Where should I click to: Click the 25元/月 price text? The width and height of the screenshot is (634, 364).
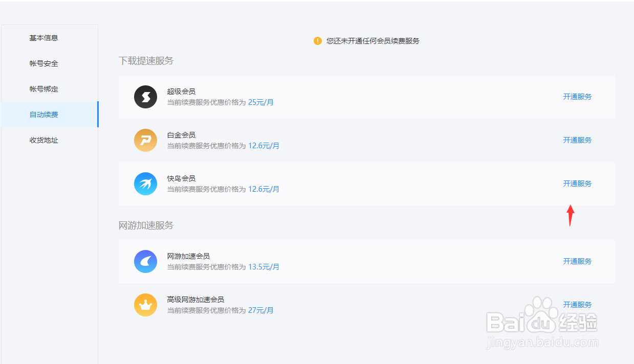coord(261,102)
